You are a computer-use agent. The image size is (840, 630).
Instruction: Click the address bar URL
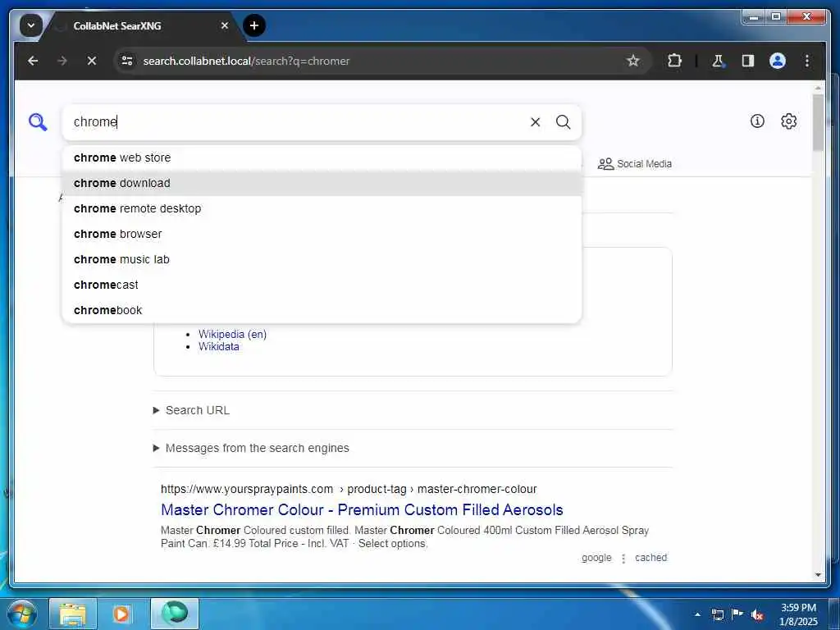[x=246, y=61]
